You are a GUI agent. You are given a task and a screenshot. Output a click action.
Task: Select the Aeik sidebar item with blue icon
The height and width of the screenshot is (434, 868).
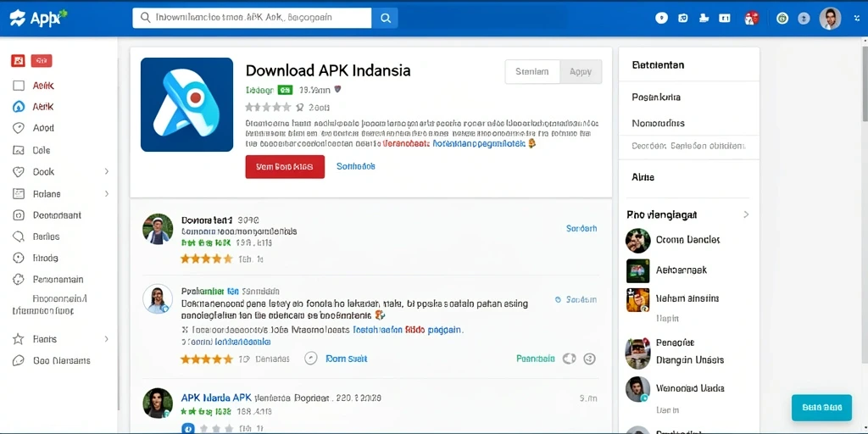[x=33, y=107]
